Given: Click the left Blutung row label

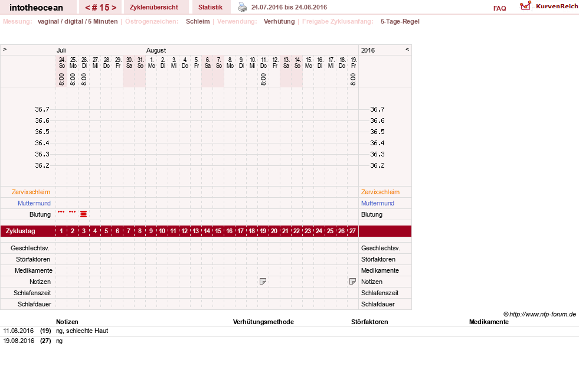Looking at the screenshot, I should pyautogui.click(x=40, y=214).
